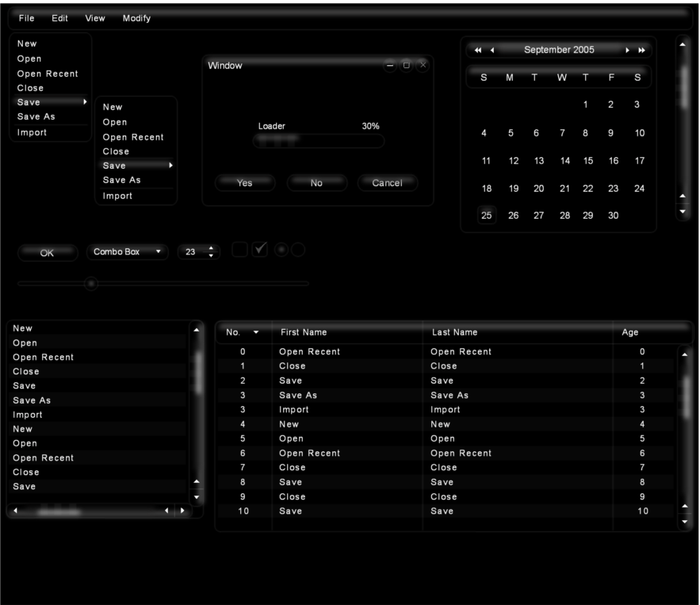
Task: Click the slider handle knob
Action: point(91,284)
